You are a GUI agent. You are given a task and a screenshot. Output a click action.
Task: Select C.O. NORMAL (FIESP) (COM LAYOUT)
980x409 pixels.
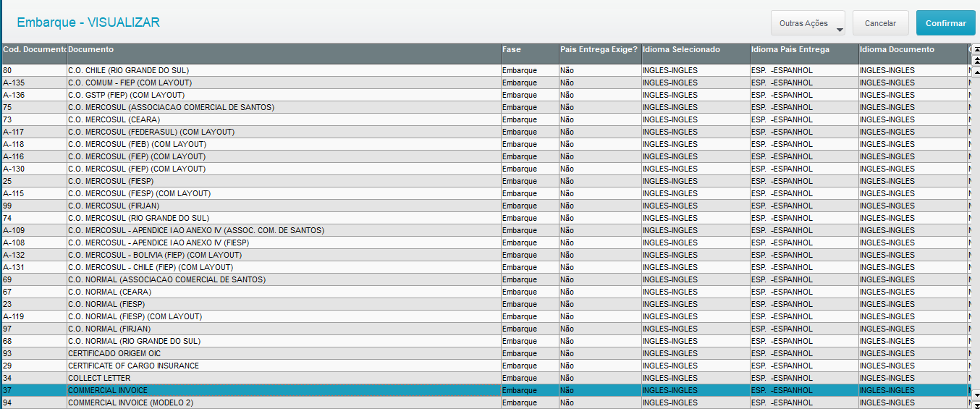click(x=485, y=316)
